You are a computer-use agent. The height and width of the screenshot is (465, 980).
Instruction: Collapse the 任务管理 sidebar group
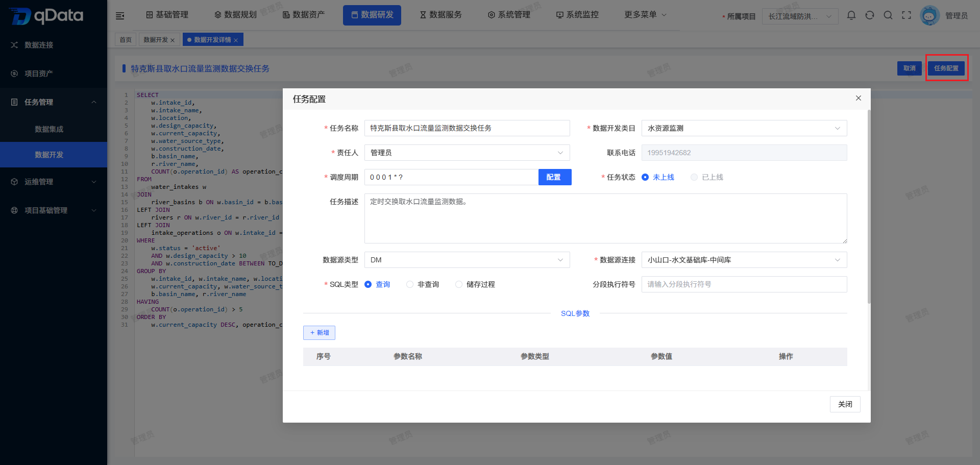(94, 102)
